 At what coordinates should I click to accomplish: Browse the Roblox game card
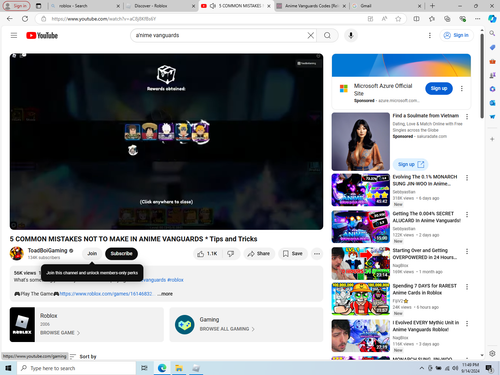point(87,324)
